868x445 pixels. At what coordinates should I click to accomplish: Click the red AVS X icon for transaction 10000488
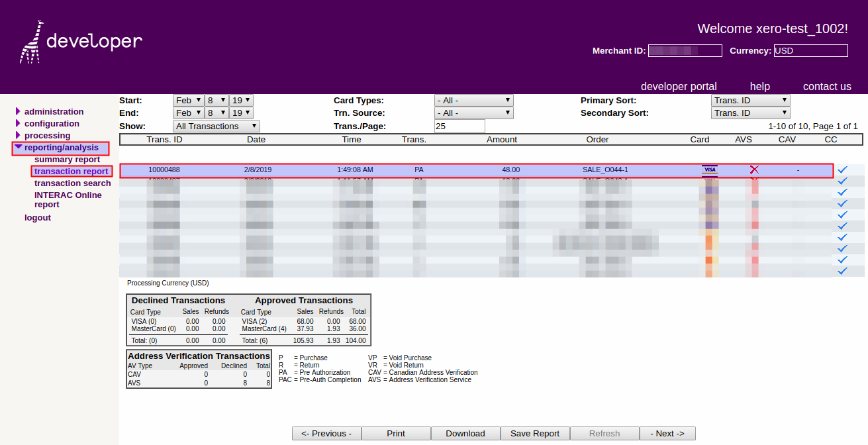click(x=753, y=170)
